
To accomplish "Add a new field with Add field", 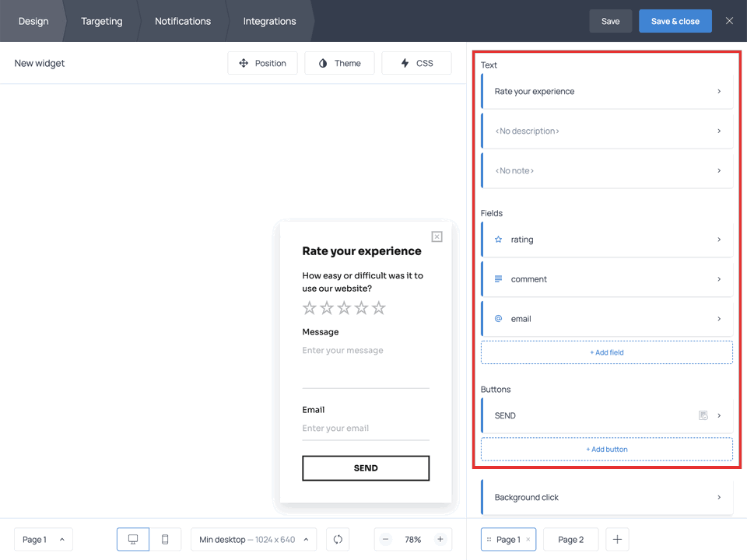I will pos(607,352).
